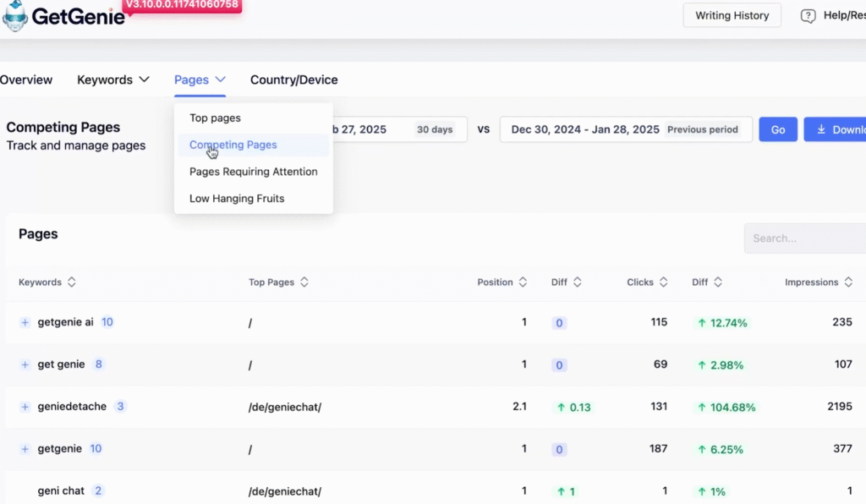Expand the get genie row with plus icon
Viewport: 866px width, 504px height.
25,364
